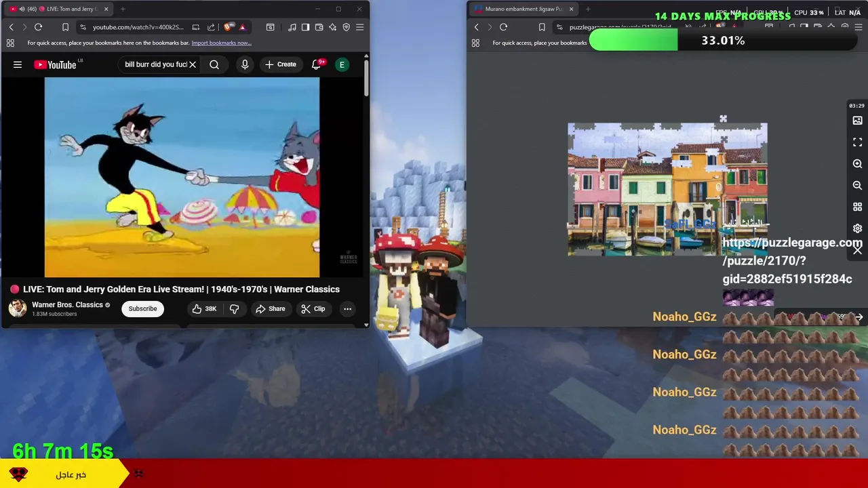Open the YouTube Create menu
The height and width of the screenshot is (488, 868).
click(x=280, y=64)
